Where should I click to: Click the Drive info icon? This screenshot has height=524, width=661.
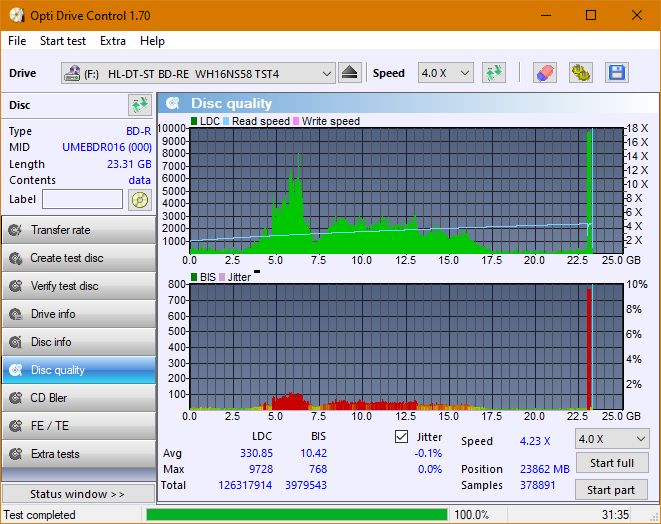click(x=16, y=314)
